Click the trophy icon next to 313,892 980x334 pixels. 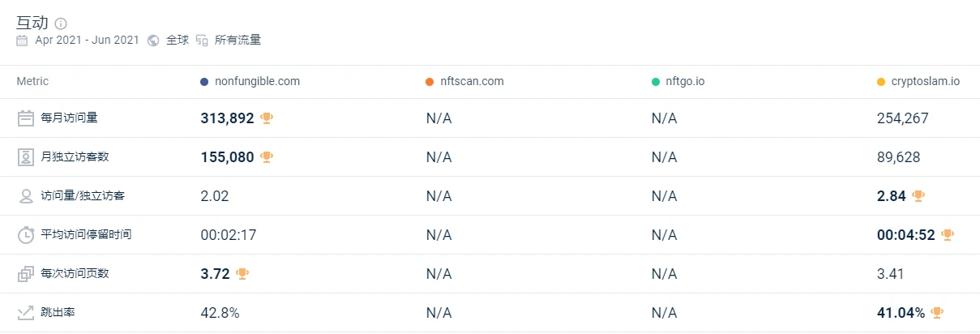pyautogui.click(x=267, y=118)
